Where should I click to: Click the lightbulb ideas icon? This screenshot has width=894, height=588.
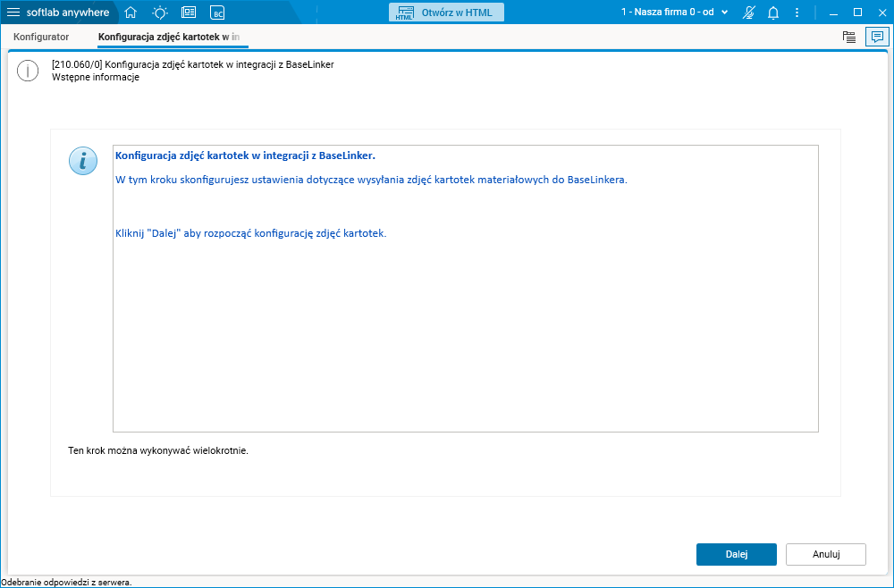[x=160, y=13]
